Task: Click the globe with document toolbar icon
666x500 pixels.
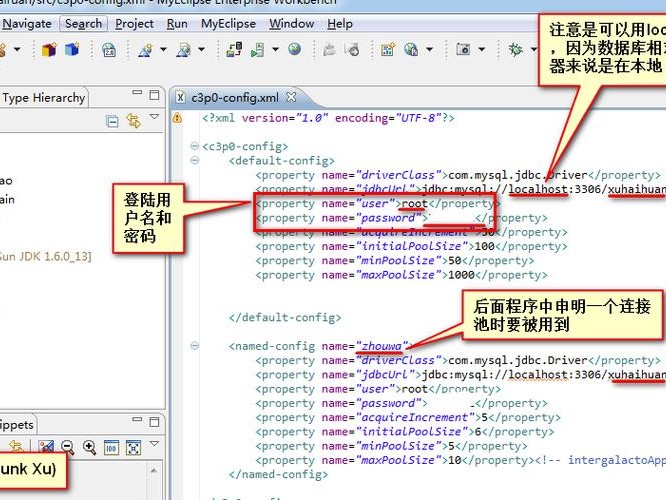Action: [411, 50]
